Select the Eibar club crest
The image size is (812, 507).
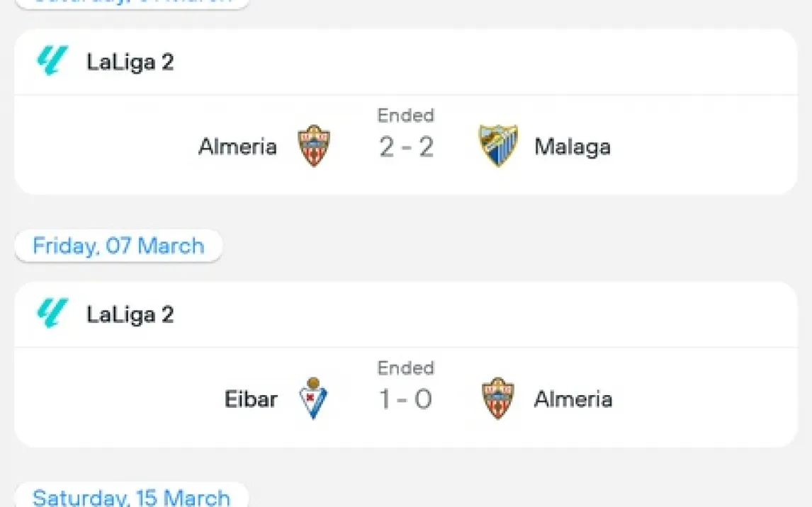(x=313, y=399)
